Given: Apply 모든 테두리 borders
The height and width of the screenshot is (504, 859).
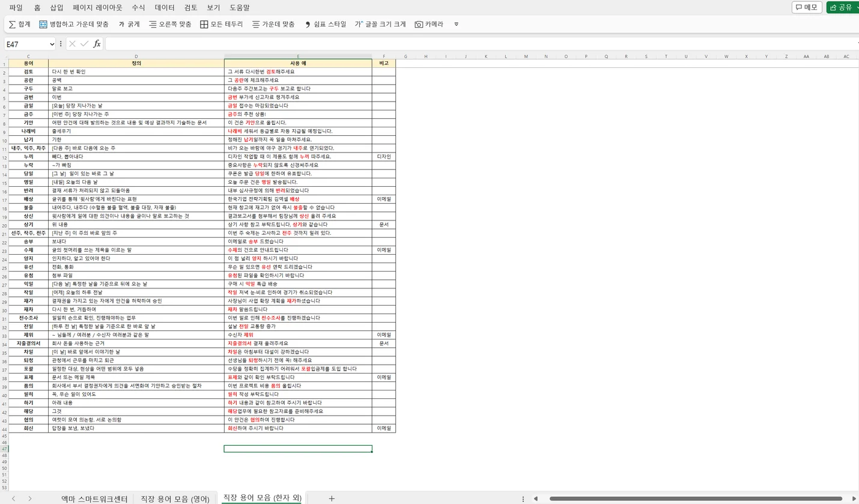Looking at the screenshot, I should coord(222,24).
